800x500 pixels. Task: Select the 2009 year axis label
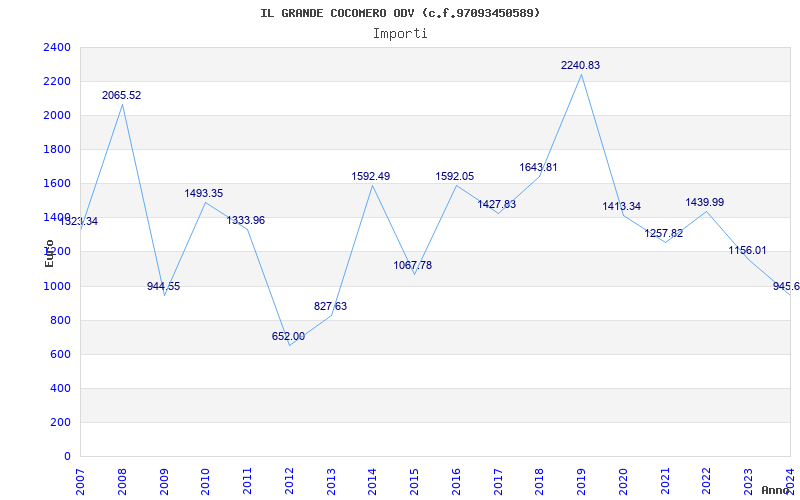click(x=164, y=482)
